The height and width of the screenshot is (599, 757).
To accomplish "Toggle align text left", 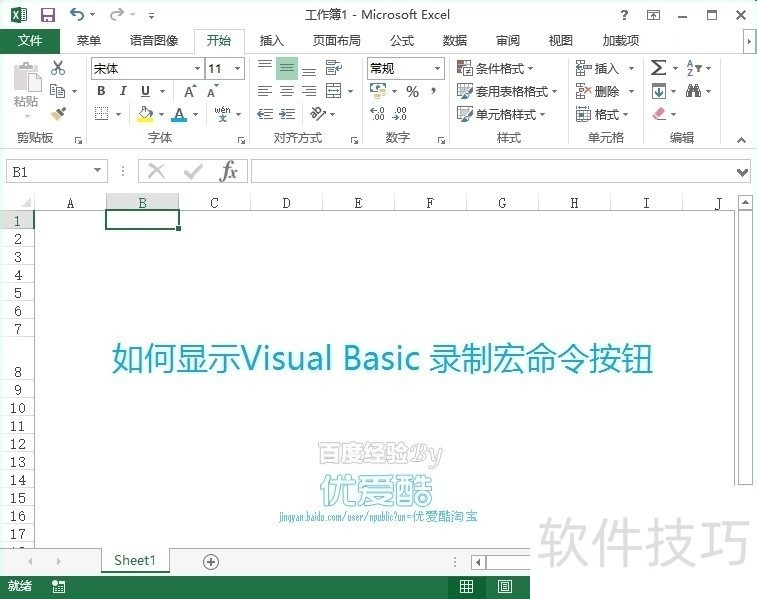I will [x=265, y=91].
